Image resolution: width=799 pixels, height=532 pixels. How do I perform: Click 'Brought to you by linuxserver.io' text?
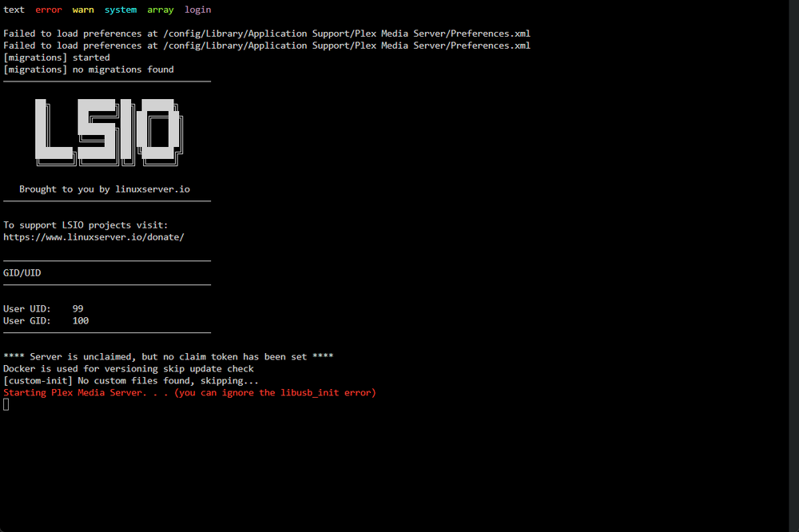[x=105, y=189]
